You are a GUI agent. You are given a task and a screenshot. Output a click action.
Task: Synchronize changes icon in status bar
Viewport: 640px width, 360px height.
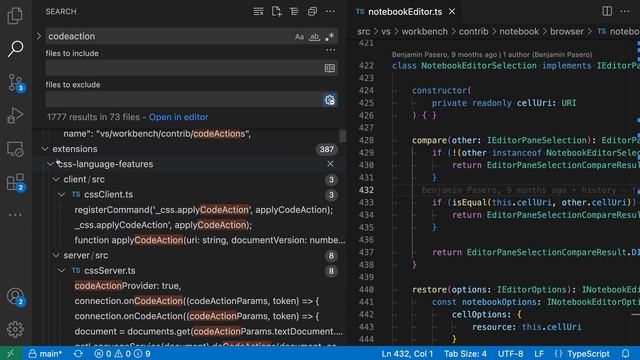click(78, 353)
